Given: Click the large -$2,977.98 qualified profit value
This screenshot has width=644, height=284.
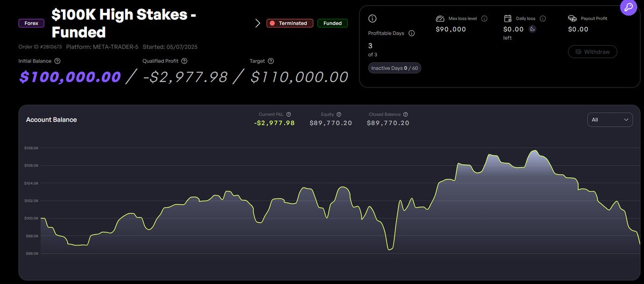Looking at the screenshot, I should point(185,77).
